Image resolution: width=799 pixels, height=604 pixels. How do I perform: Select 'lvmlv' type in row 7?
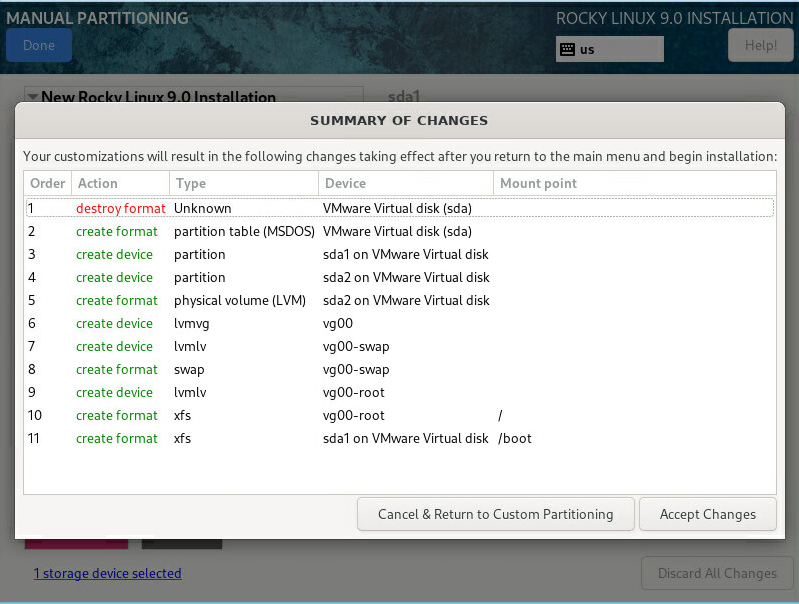point(190,347)
